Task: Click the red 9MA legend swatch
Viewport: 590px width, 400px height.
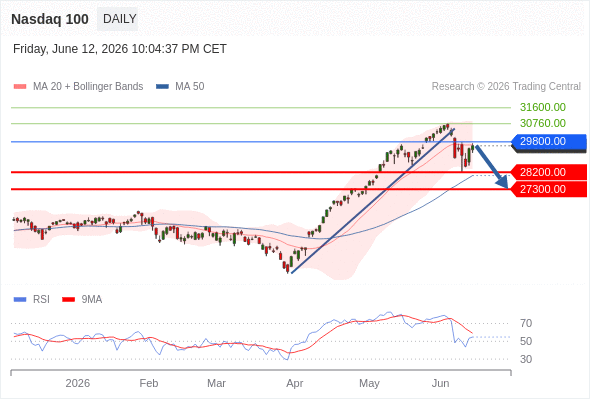Action: [x=68, y=300]
